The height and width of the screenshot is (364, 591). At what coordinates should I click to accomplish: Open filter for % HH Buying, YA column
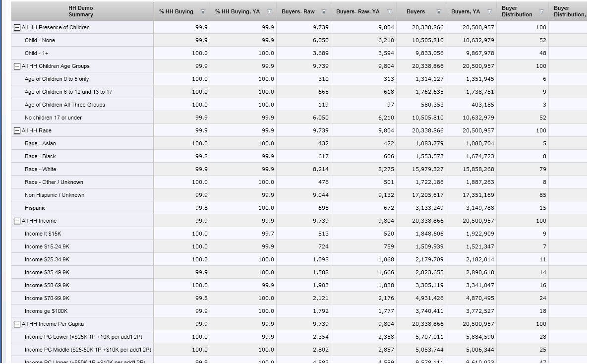(269, 12)
